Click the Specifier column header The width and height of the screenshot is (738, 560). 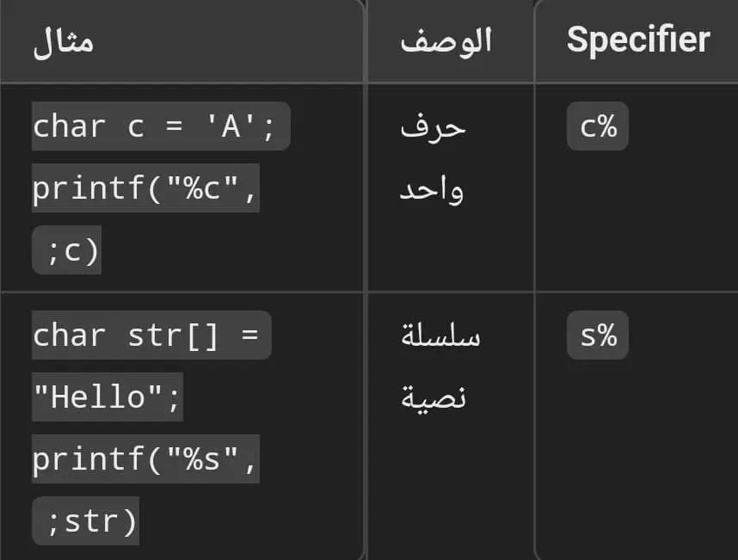(638, 40)
